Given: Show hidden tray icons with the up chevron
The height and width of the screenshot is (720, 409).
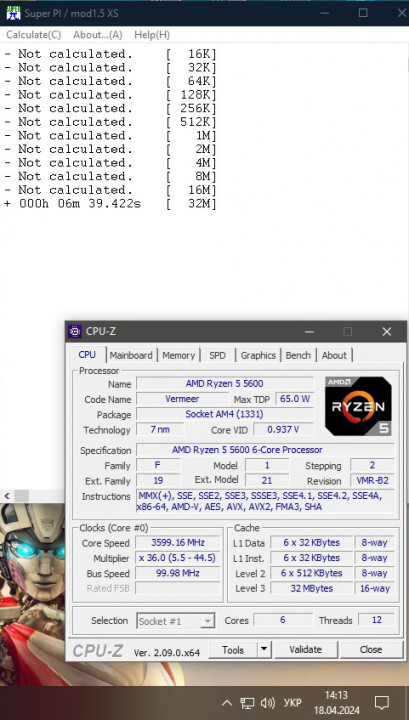Looking at the screenshot, I should pyautogui.click(x=226, y=703).
